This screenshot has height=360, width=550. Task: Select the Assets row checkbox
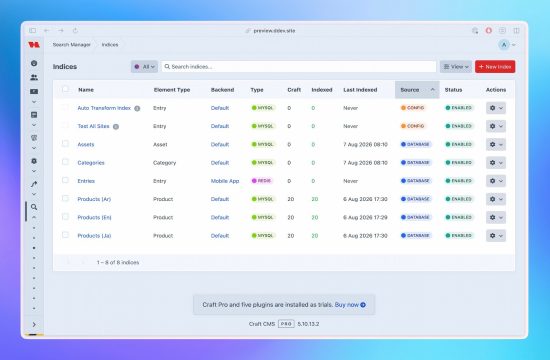tap(65, 144)
